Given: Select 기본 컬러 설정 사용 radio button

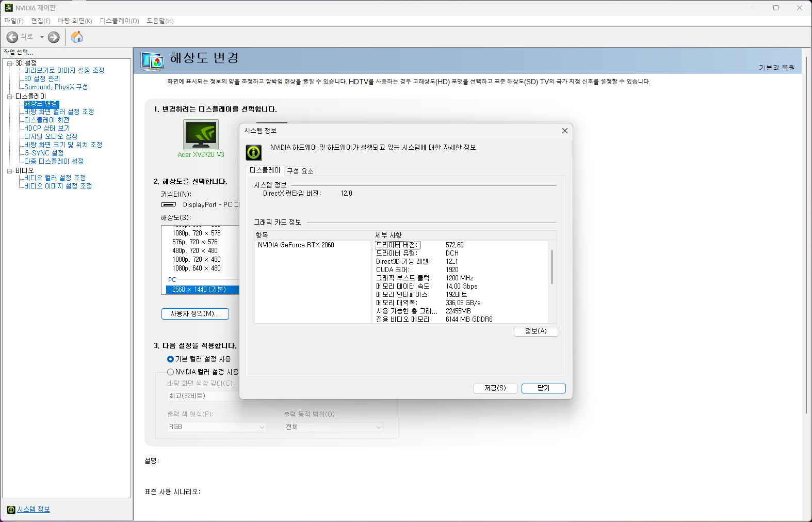Looking at the screenshot, I should click(x=170, y=359).
